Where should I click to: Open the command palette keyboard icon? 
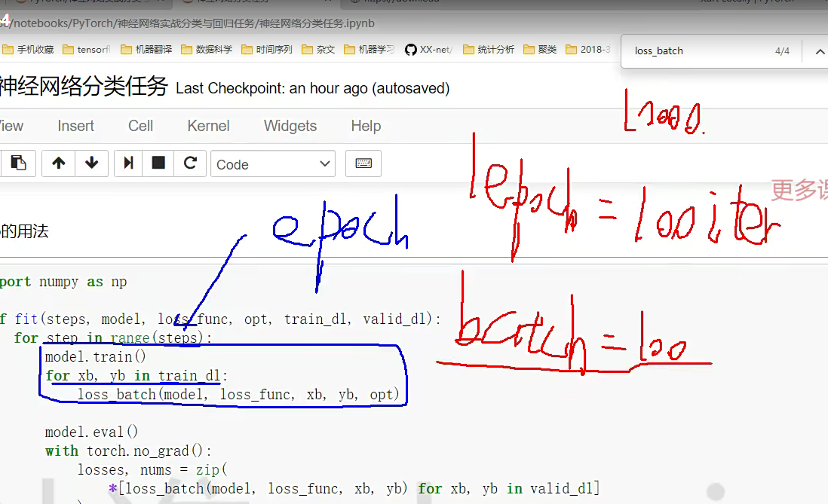coord(363,163)
